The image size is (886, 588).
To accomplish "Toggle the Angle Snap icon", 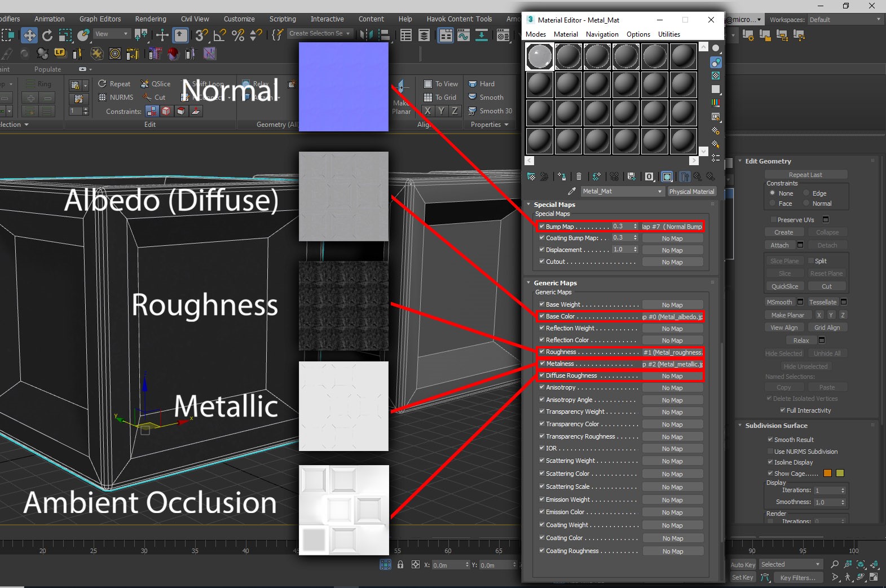I will click(220, 36).
